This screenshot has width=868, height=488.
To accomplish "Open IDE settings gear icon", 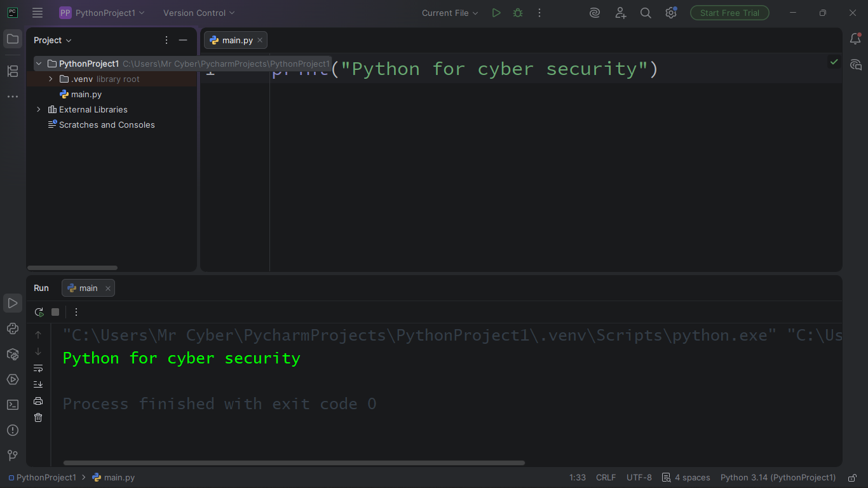I will (x=671, y=13).
